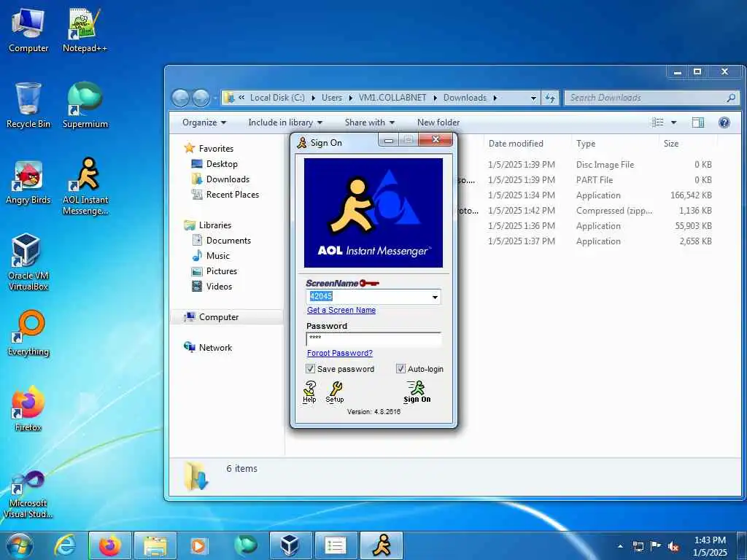Click the New folder button
This screenshot has height=560, width=747.
438,122
